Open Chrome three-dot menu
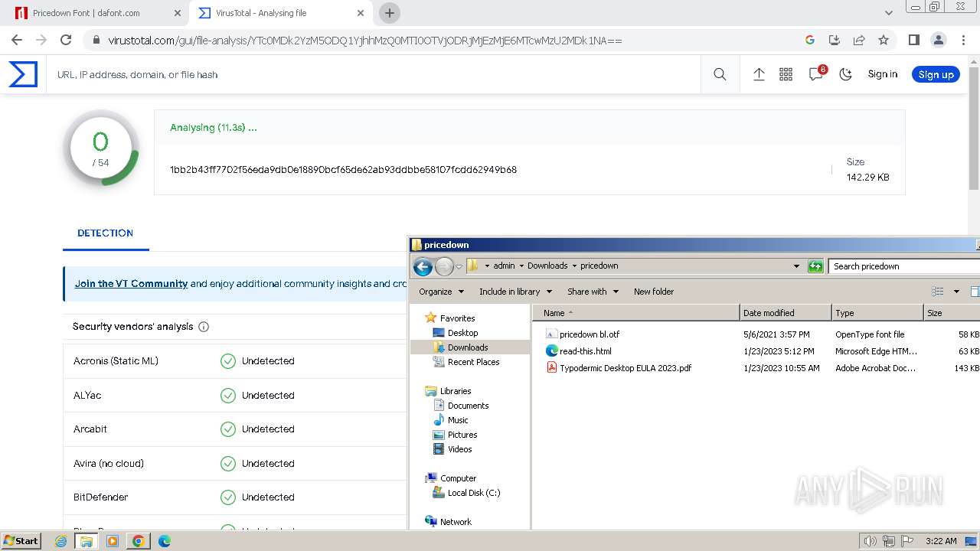Screen dimensions: 980x551 [x=962, y=40]
